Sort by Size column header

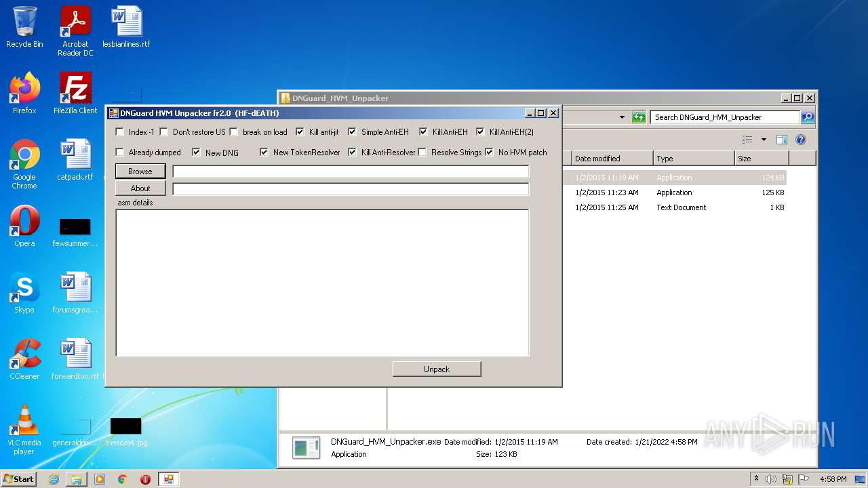pos(761,159)
